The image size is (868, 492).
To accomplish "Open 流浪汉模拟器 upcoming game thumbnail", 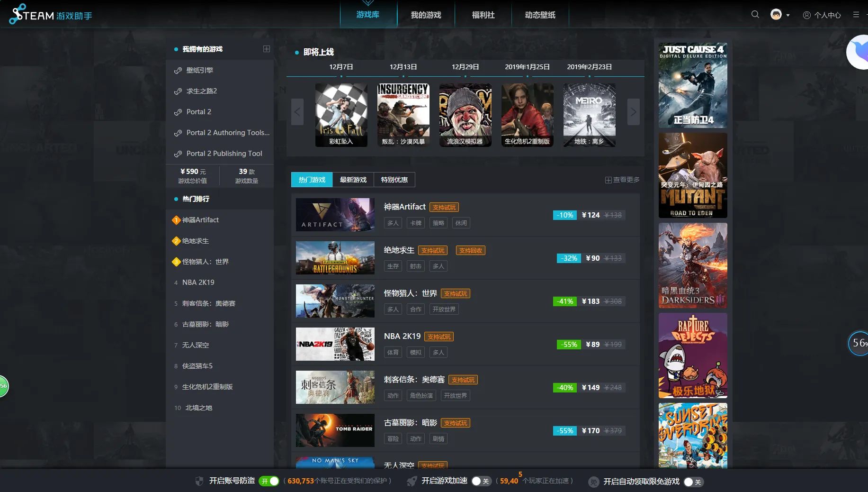I will 465,115.
